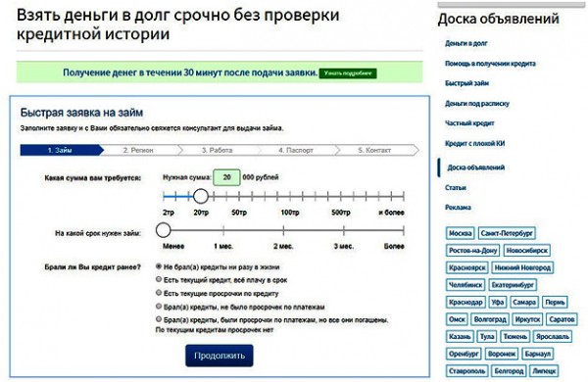Select the Оренбург city tag
Screen dimensions: 588x382
[464, 354]
